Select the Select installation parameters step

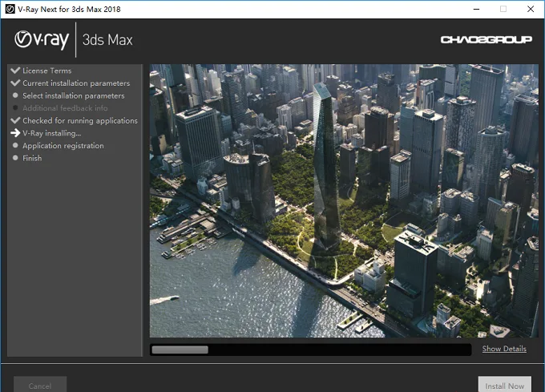click(74, 95)
